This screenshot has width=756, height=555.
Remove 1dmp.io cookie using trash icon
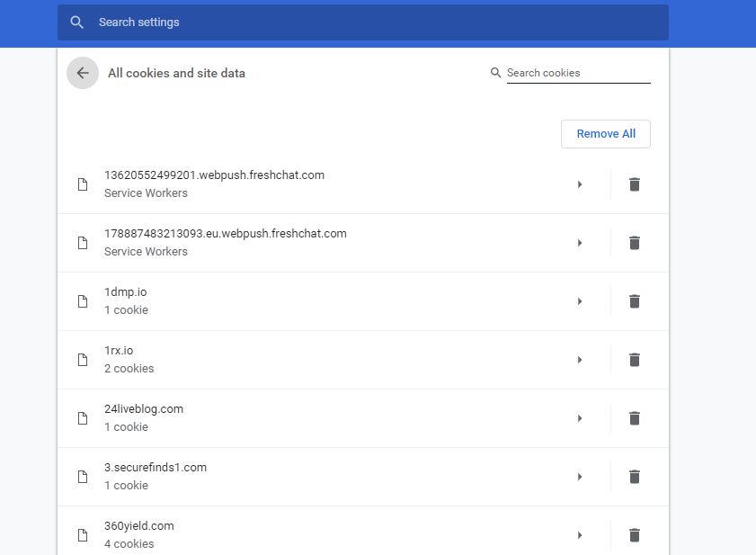tap(635, 301)
